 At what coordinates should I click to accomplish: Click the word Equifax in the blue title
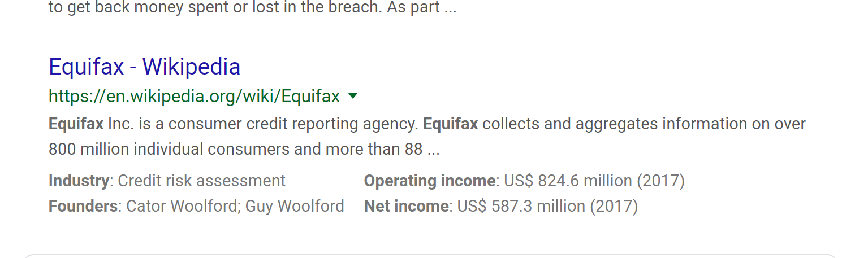[x=86, y=67]
